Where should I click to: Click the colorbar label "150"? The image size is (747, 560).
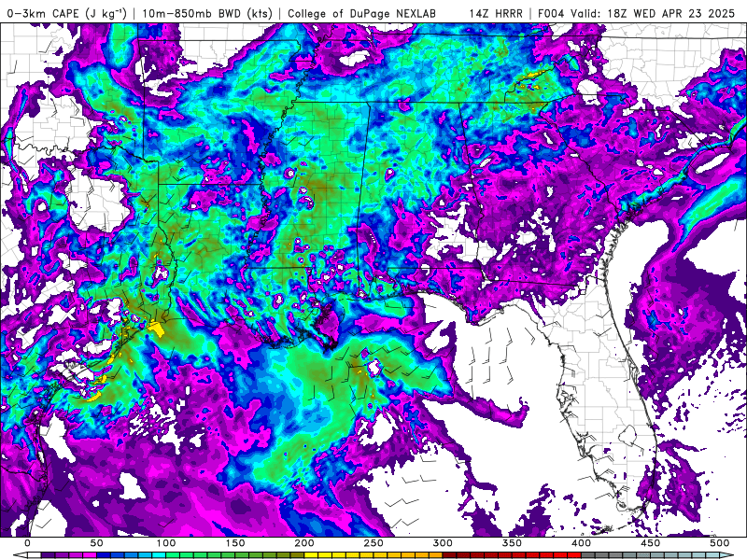tap(235, 543)
